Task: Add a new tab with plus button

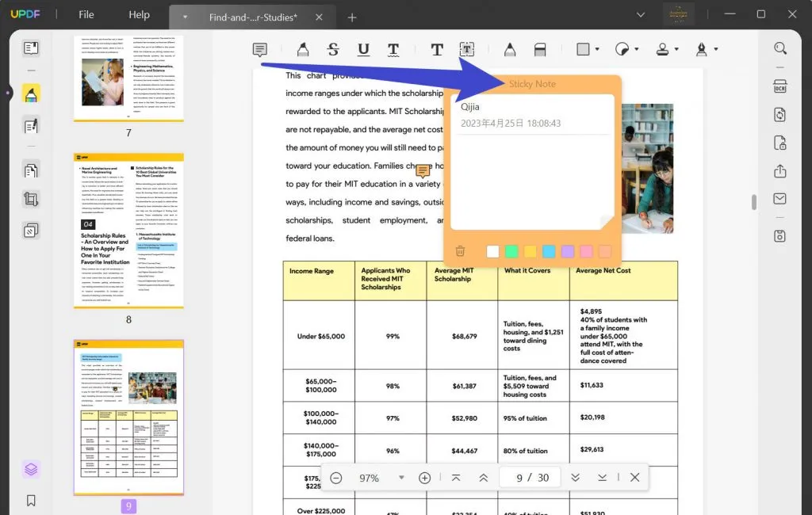Action: coord(352,17)
